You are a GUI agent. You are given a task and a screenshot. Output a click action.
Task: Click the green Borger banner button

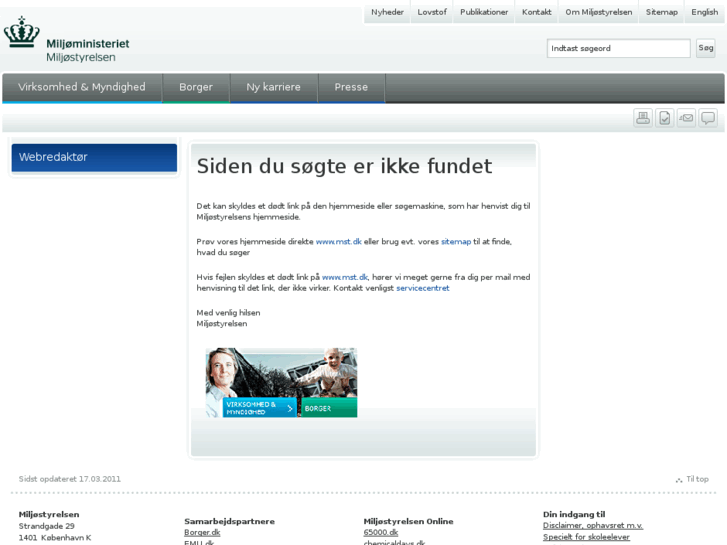pos(329,408)
